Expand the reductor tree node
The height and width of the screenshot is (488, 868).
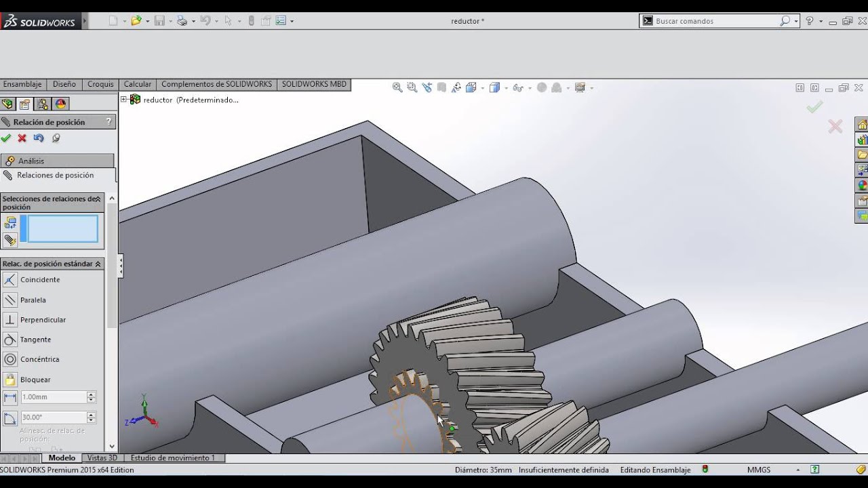(124, 100)
